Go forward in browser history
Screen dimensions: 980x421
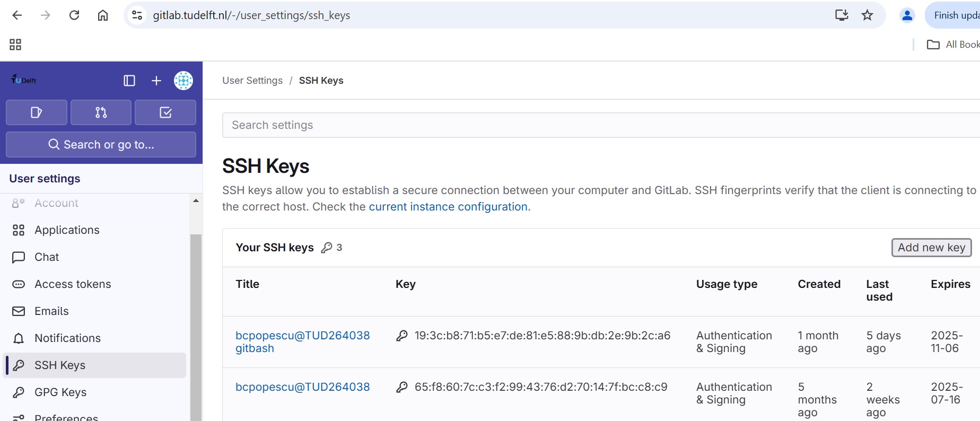[x=46, y=15]
